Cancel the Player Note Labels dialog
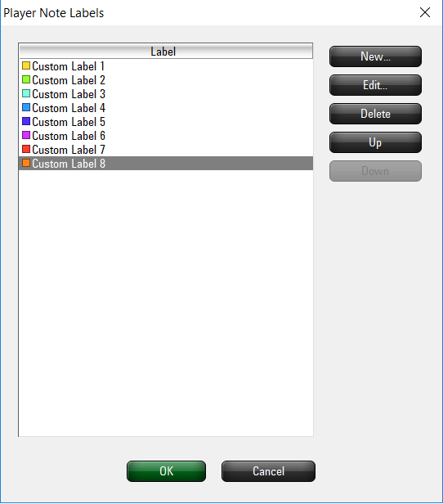The image size is (443, 504). tap(268, 471)
